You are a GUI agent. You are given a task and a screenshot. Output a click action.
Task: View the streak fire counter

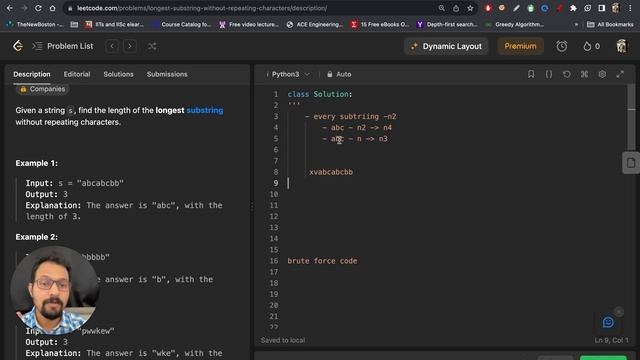(x=591, y=47)
